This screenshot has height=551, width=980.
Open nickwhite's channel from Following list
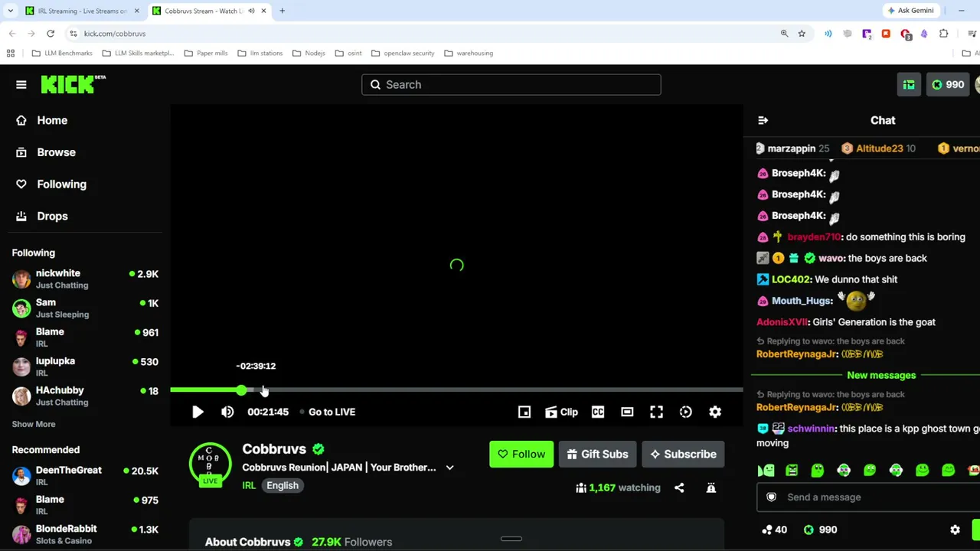pyautogui.click(x=84, y=279)
